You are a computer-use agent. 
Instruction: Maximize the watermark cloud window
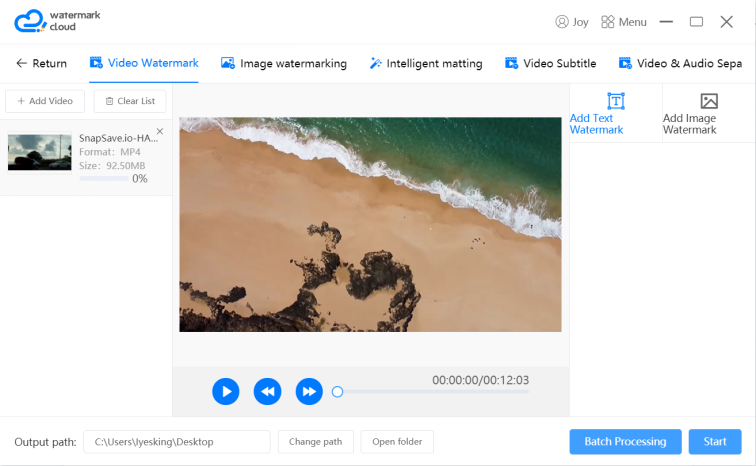[x=696, y=22]
